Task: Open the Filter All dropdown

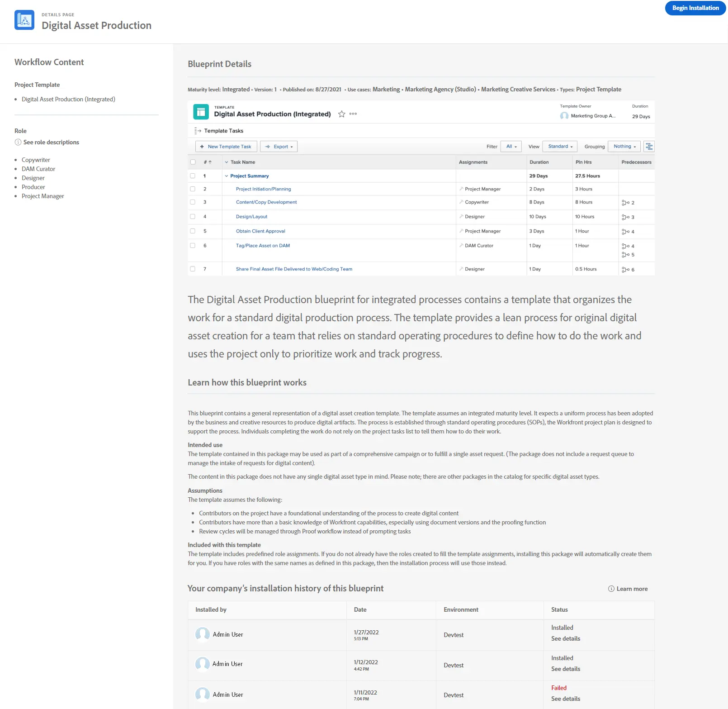Action: tap(511, 146)
